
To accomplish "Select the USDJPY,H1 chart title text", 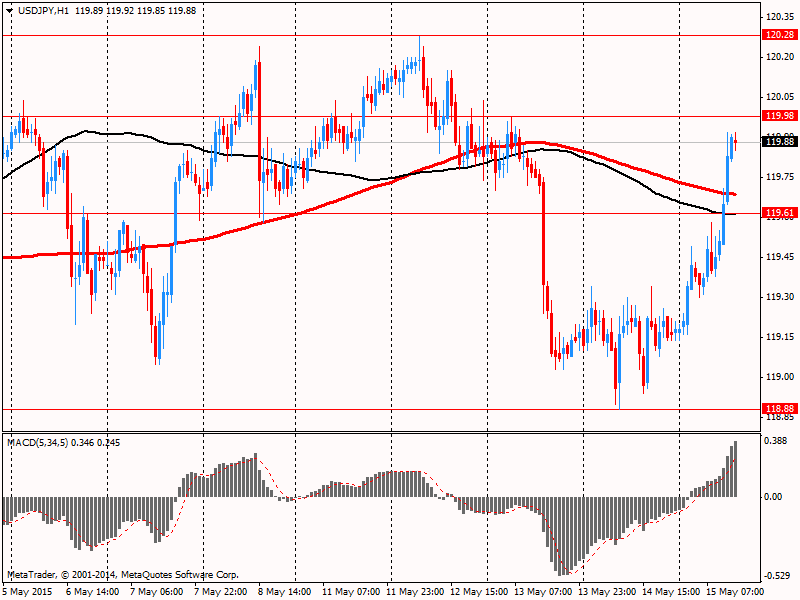I will [43, 11].
